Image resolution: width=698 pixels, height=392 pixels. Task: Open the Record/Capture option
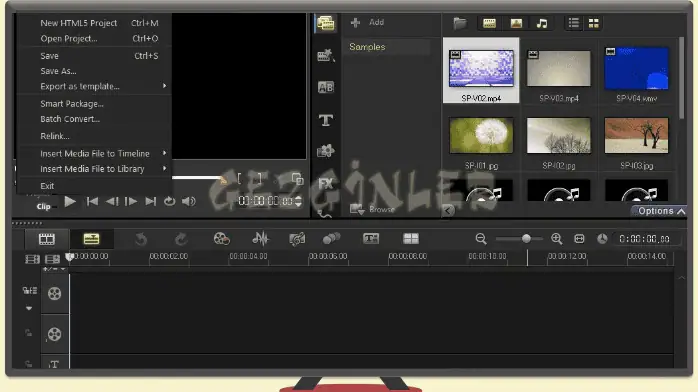click(221, 239)
